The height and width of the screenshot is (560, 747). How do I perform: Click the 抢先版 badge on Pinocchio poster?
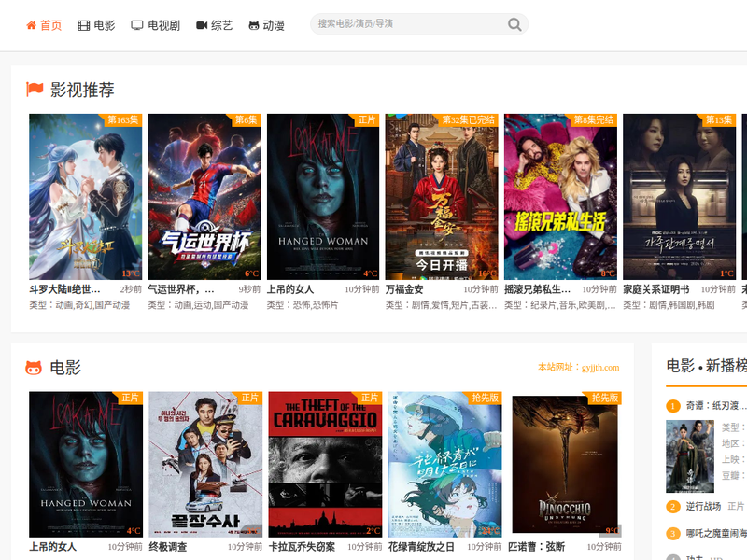tap(604, 398)
